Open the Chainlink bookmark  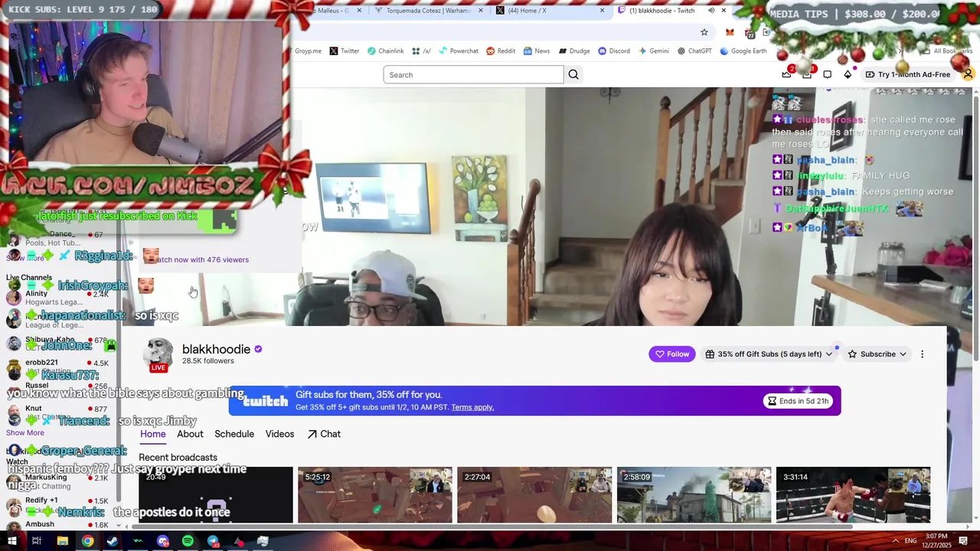pos(385,51)
